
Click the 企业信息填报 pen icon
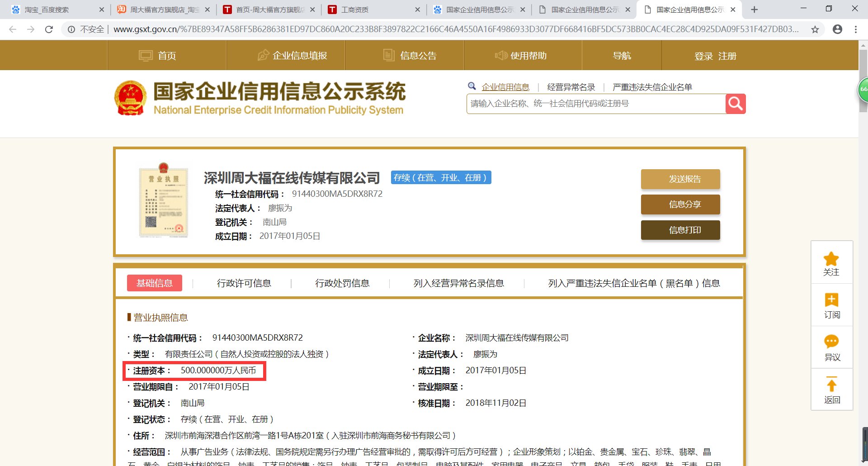pyautogui.click(x=264, y=55)
